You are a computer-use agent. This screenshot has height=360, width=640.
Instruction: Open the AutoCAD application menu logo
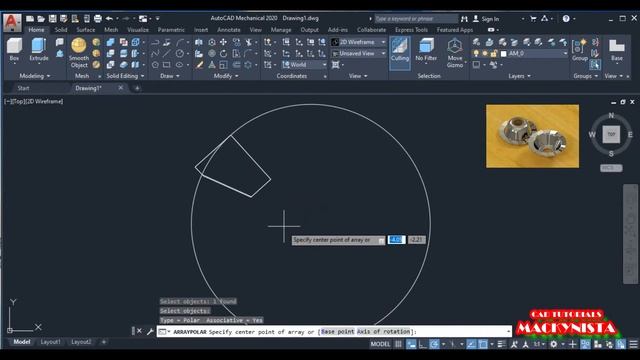click(12, 22)
